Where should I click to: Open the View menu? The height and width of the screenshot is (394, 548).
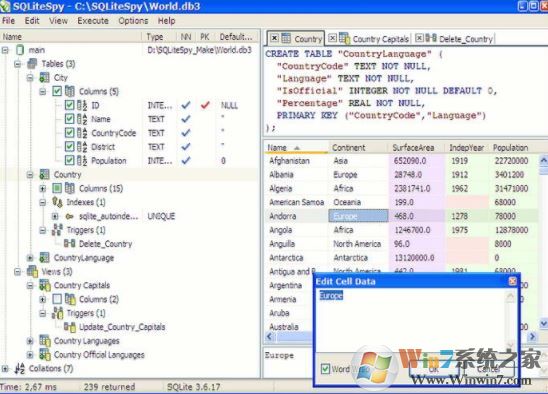click(x=58, y=21)
